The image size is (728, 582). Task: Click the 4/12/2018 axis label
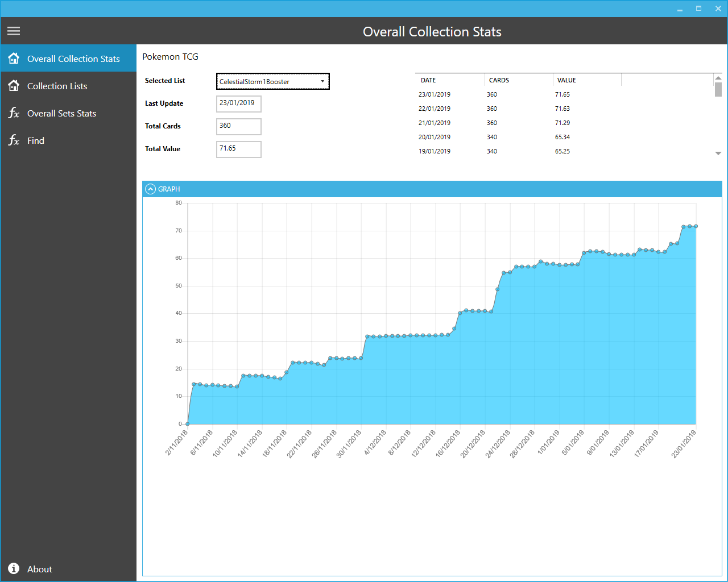tap(375, 443)
